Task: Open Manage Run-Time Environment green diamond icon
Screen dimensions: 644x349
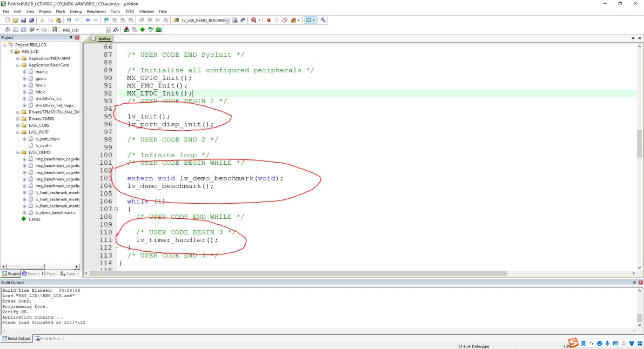Action: point(143,30)
